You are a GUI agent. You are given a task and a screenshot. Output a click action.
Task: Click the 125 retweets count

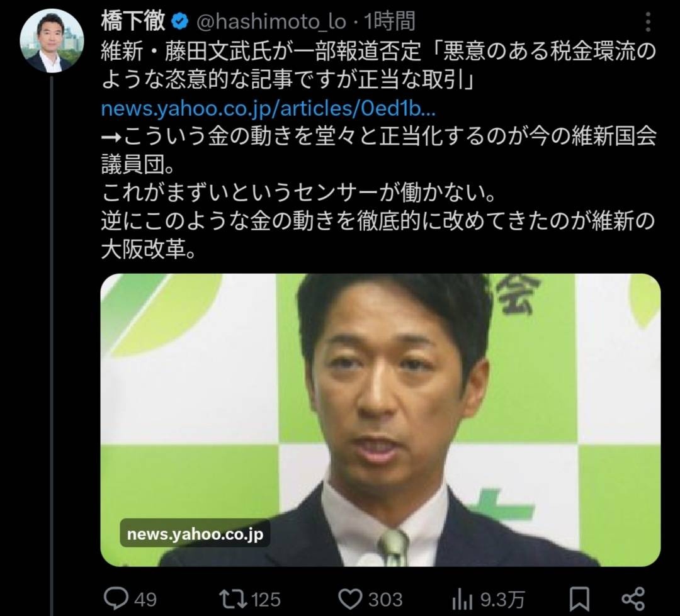(x=266, y=600)
